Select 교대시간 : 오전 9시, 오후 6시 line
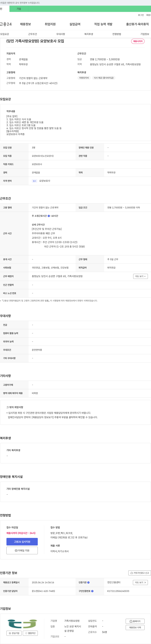This screenshot has width=151, height=644. click(47, 238)
